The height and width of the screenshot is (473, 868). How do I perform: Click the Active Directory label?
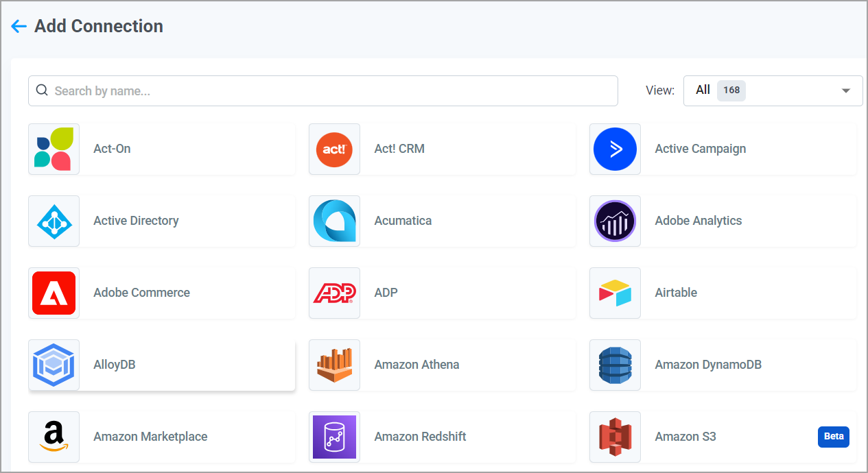click(x=136, y=221)
